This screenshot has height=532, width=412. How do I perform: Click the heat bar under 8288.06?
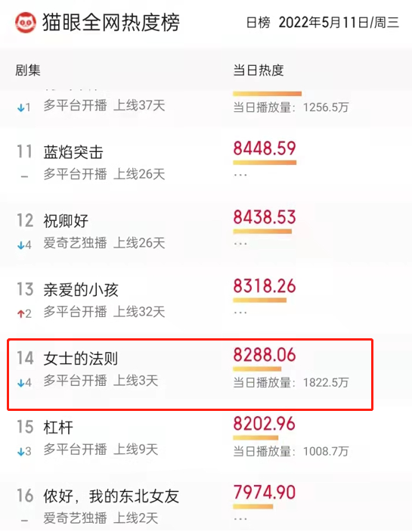(257, 369)
